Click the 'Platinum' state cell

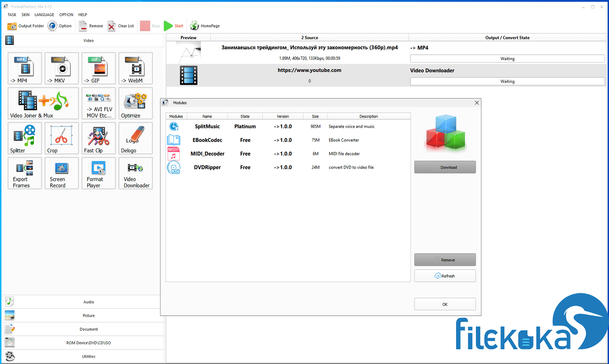tap(245, 127)
